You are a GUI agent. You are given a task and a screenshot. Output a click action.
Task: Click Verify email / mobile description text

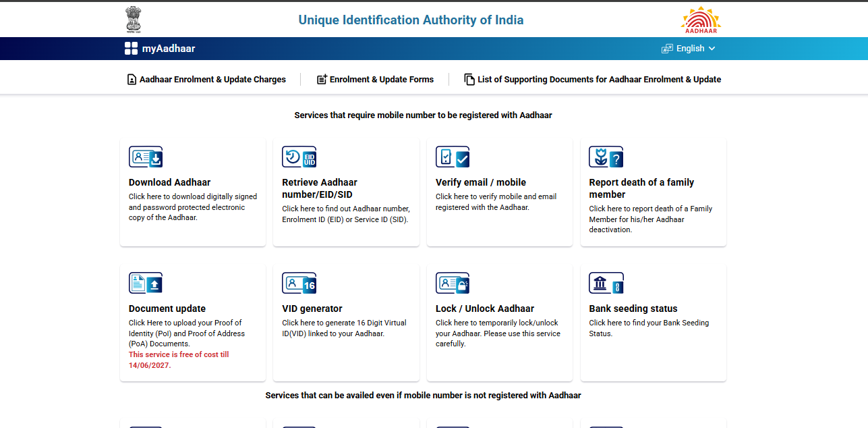click(x=496, y=202)
